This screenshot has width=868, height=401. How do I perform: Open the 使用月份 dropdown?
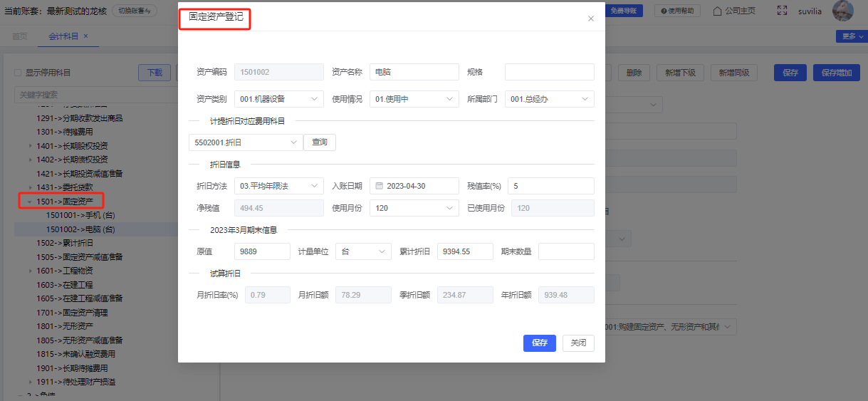point(414,208)
